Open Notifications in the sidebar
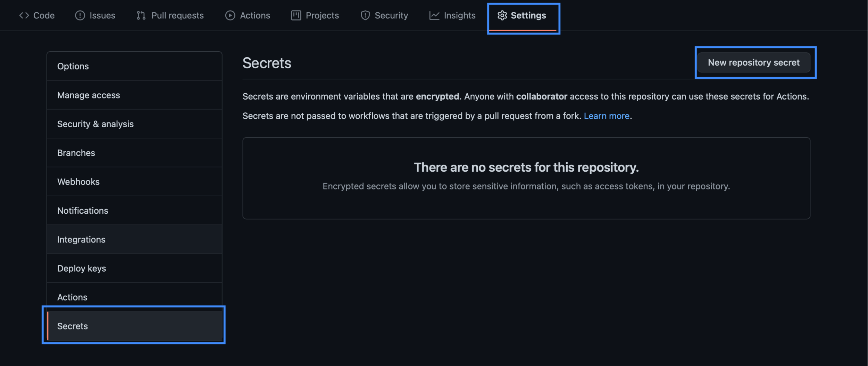Screen dimensions: 868x366 [83, 211]
